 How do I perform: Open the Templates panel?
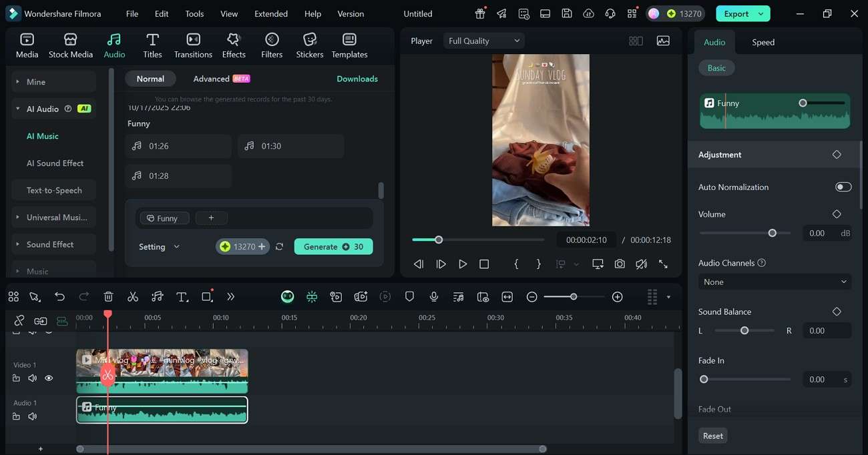click(349, 45)
